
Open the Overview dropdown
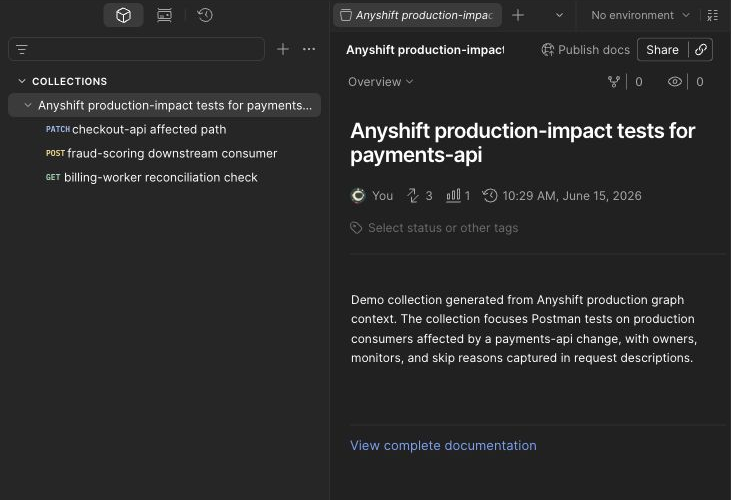pyautogui.click(x=380, y=82)
